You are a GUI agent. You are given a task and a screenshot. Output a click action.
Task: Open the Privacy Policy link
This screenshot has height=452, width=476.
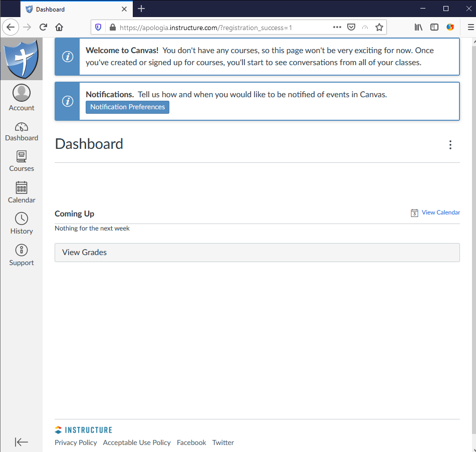point(76,442)
